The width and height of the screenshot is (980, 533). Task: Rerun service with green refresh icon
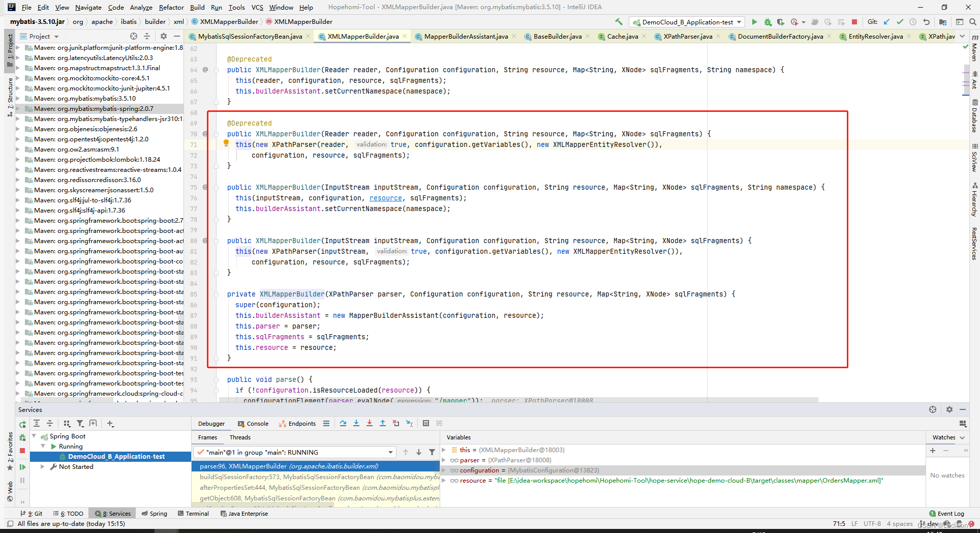(22, 424)
